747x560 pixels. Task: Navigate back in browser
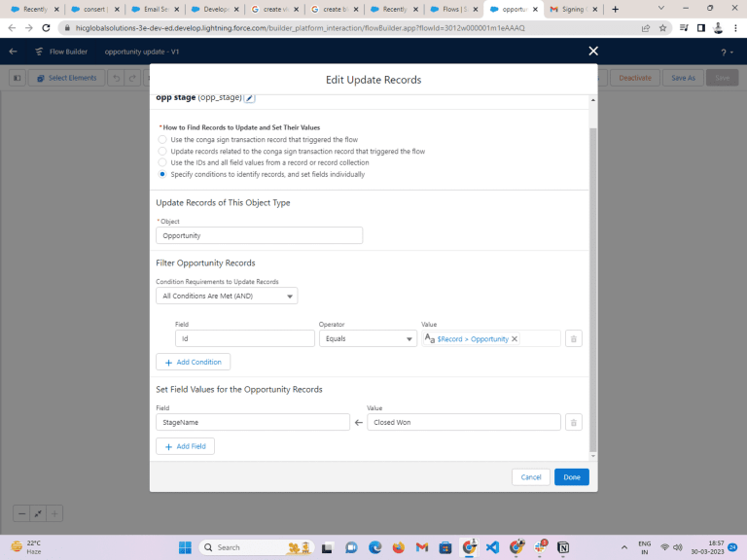point(12,28)
